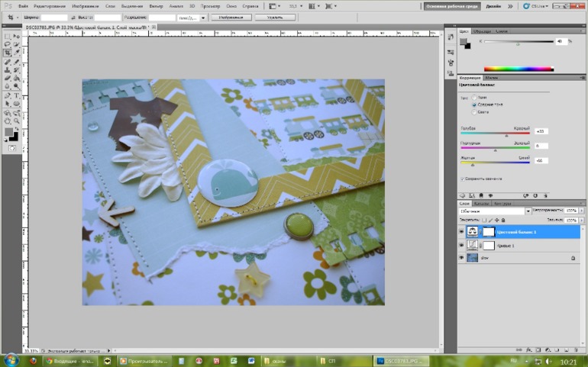Image resolution: width=588 pixels, height=367 pixels.
Task: Select the Highlights (Света) radio button
Action: pos(474,111)
